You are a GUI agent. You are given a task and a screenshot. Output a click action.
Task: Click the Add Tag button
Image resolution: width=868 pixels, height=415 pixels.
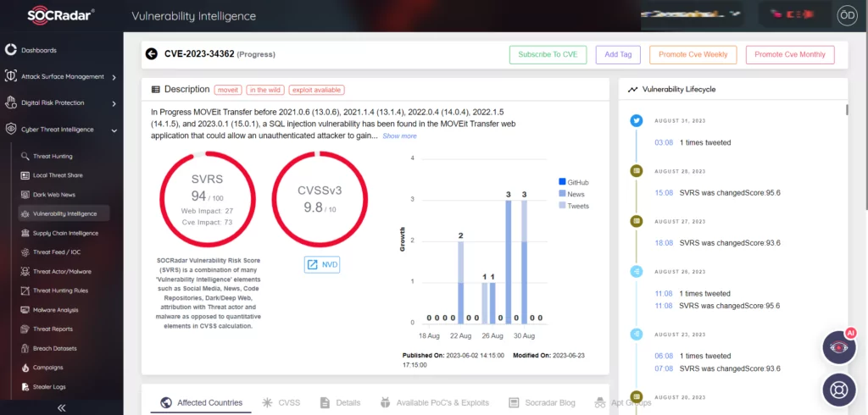[618, 55]
